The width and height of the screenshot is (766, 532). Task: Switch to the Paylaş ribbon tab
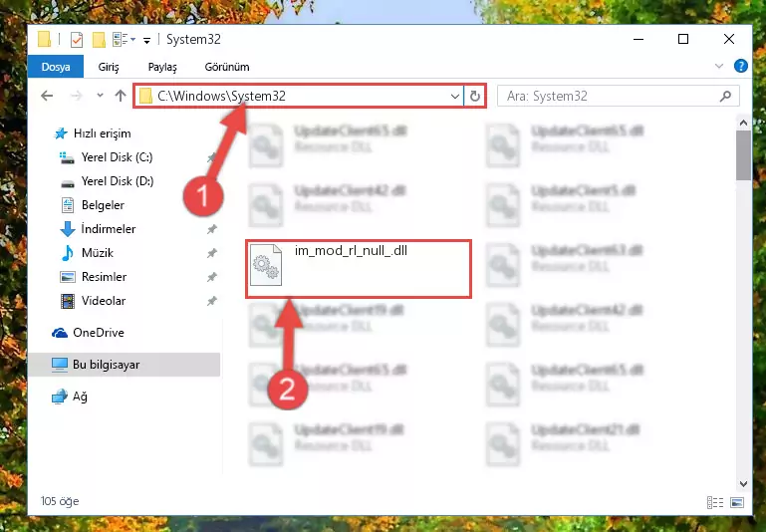pyautogui.click(x=162, y=67)
